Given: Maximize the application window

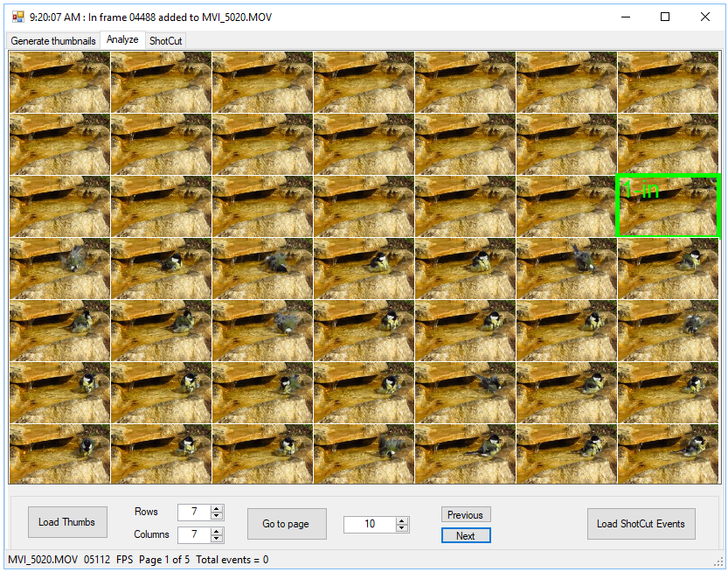Looking at the screenshot, I should coord(665,17).
